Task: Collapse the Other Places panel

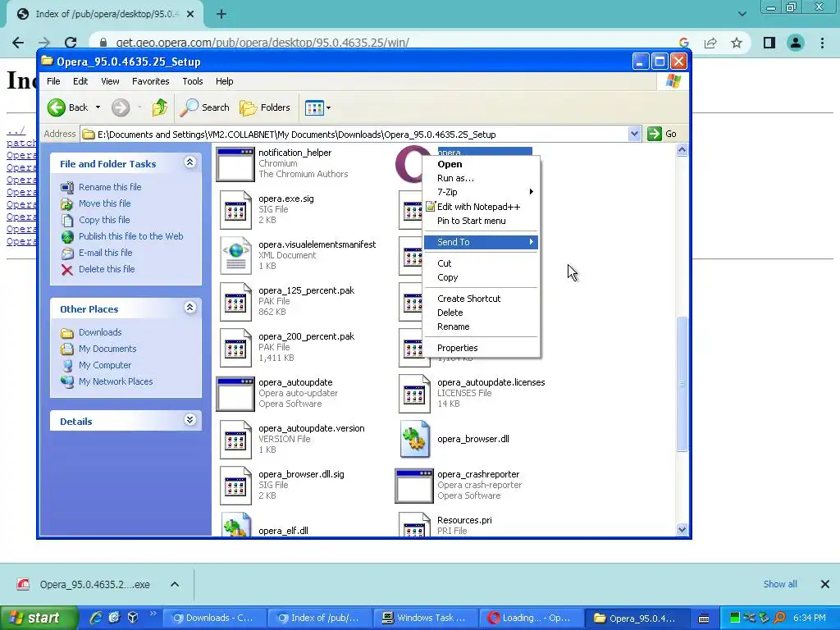Action: 190,308
